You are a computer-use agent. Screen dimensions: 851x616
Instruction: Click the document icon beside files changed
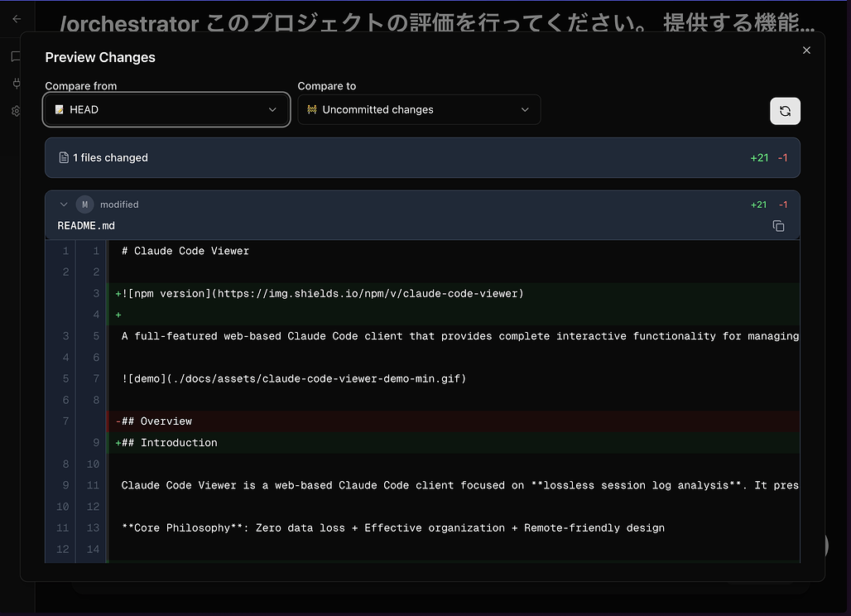click(x=64, y=157)
